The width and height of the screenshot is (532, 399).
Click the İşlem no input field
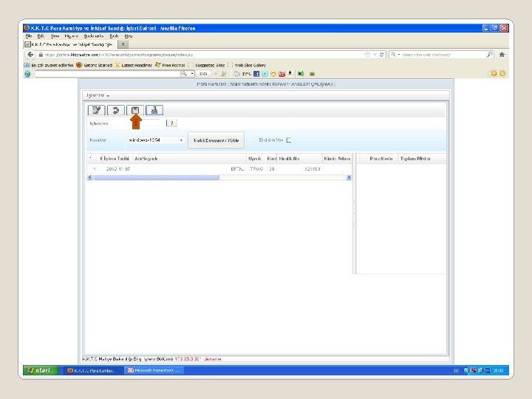click(144, 123)
